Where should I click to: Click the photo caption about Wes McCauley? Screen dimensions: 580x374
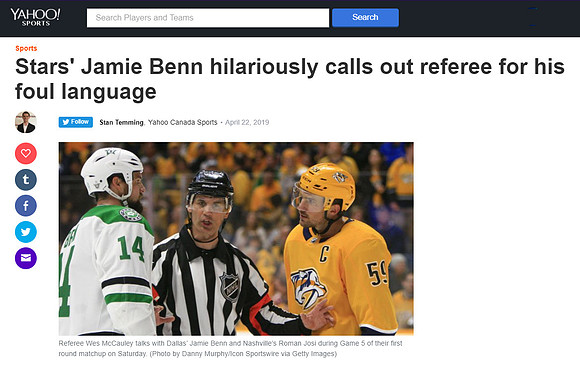[230, 348]
